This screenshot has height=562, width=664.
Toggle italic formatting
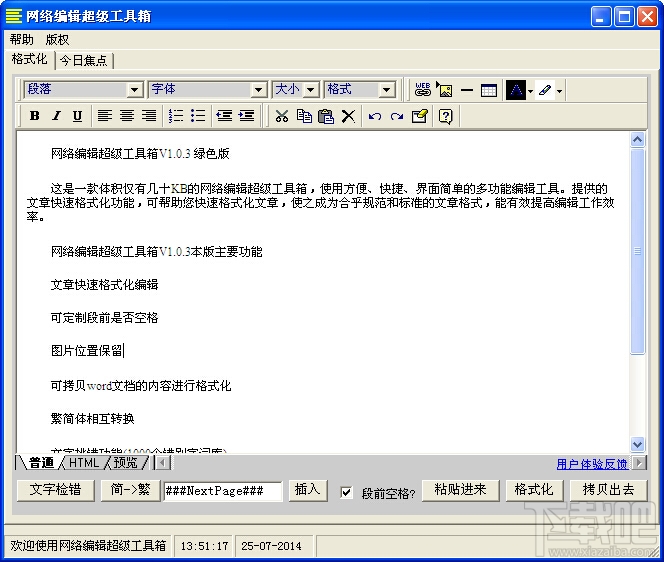point(56,116)
